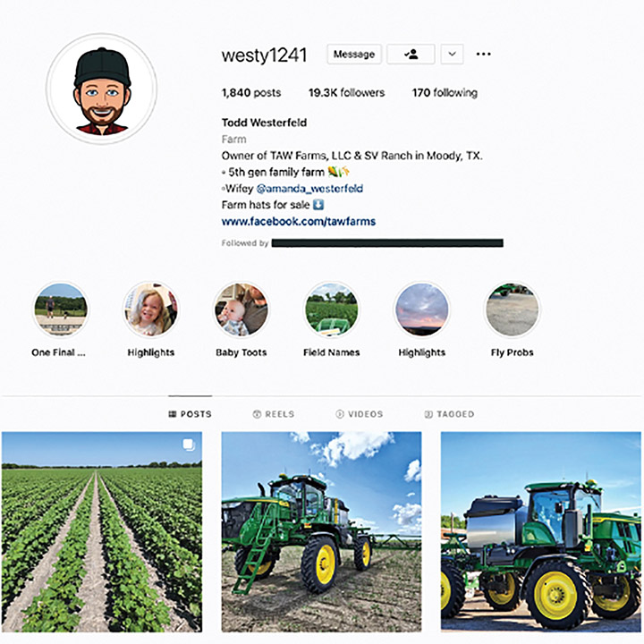This screenshot has width=644, height=644.
Task: Open the Field Names story highlight
Action: tap(332, 309)
